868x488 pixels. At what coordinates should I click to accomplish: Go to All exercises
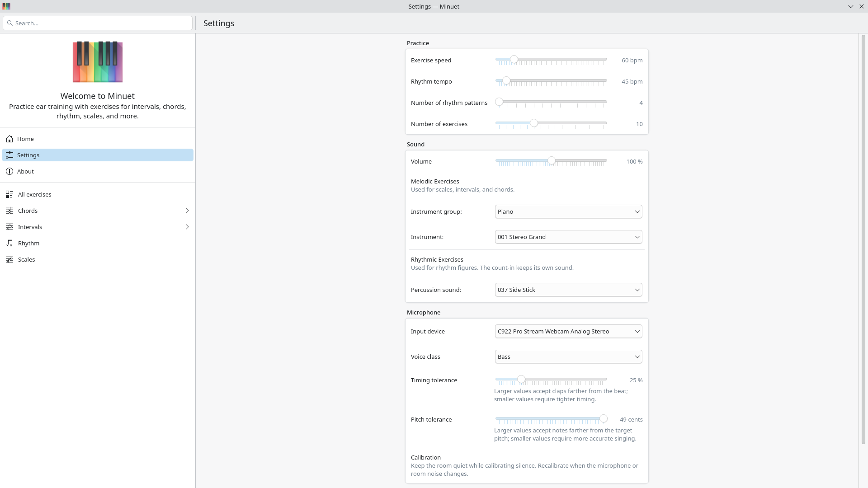click(98, 194)
